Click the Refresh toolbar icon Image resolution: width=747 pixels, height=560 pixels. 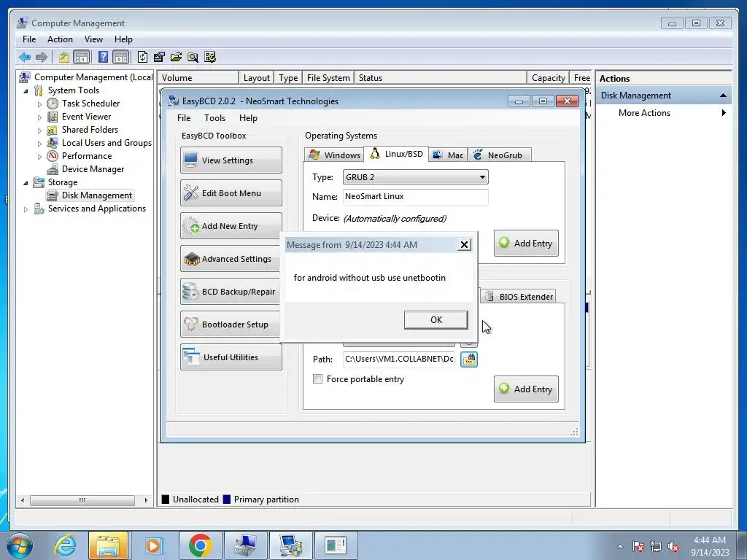point(142,57)
